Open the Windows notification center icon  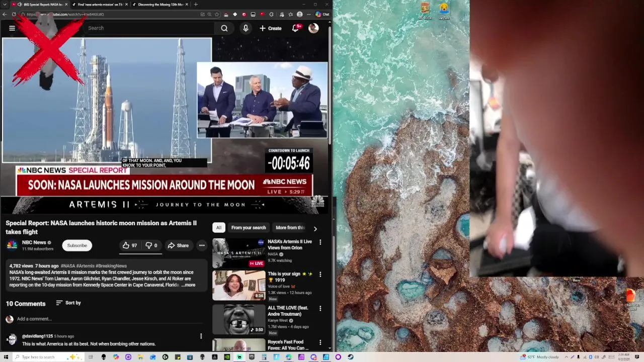(637, 357)
